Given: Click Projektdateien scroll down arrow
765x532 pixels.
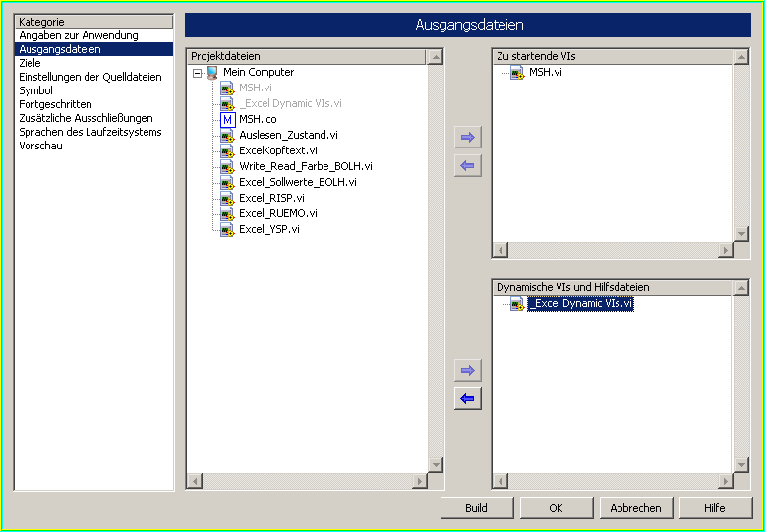Looking at the screenshot, I should pyautogui.click(x=436, y=465).
